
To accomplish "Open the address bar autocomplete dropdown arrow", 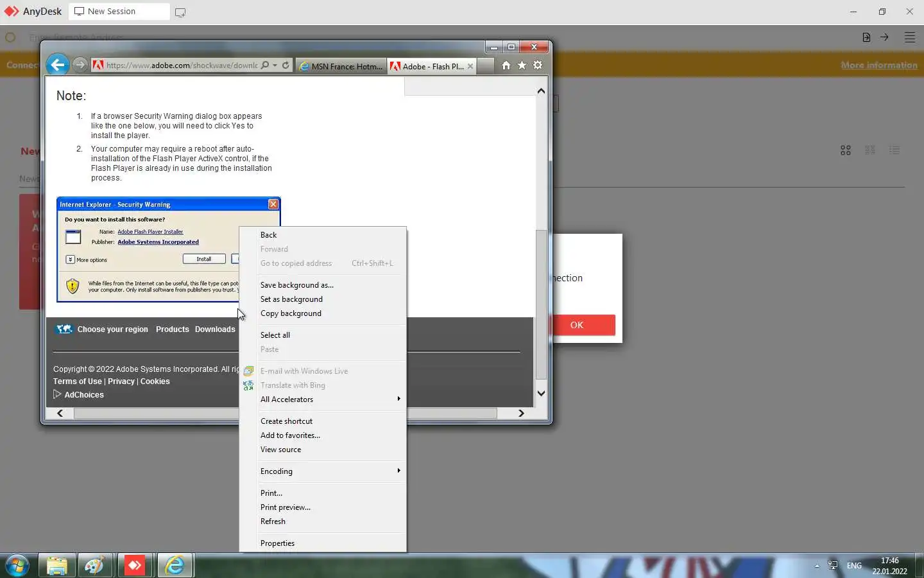I will (275, 66).
